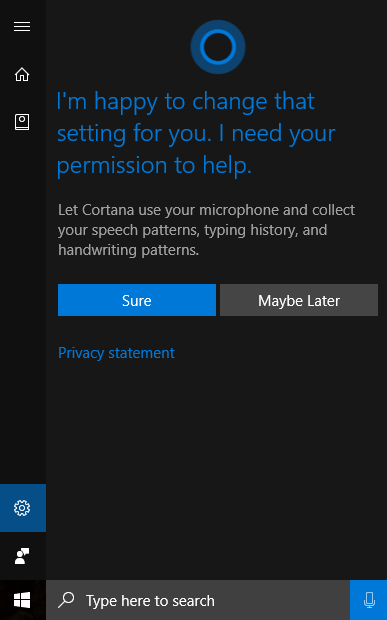Open the Feedback icon in sidebar
387x620 pixels.
[22, 556]
